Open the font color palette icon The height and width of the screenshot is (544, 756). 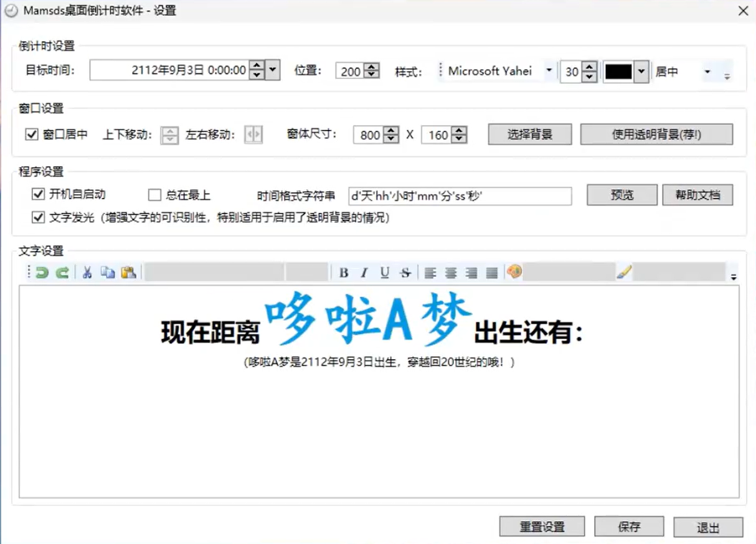(x=514, y=272)
